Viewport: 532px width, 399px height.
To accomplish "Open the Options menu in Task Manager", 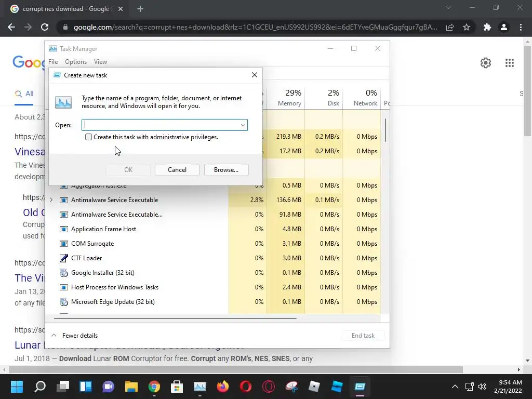I will coord(76,62).
